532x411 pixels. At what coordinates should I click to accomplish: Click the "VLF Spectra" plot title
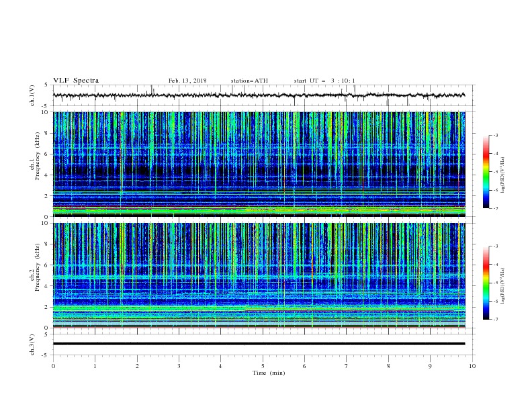tap(76, 81)
